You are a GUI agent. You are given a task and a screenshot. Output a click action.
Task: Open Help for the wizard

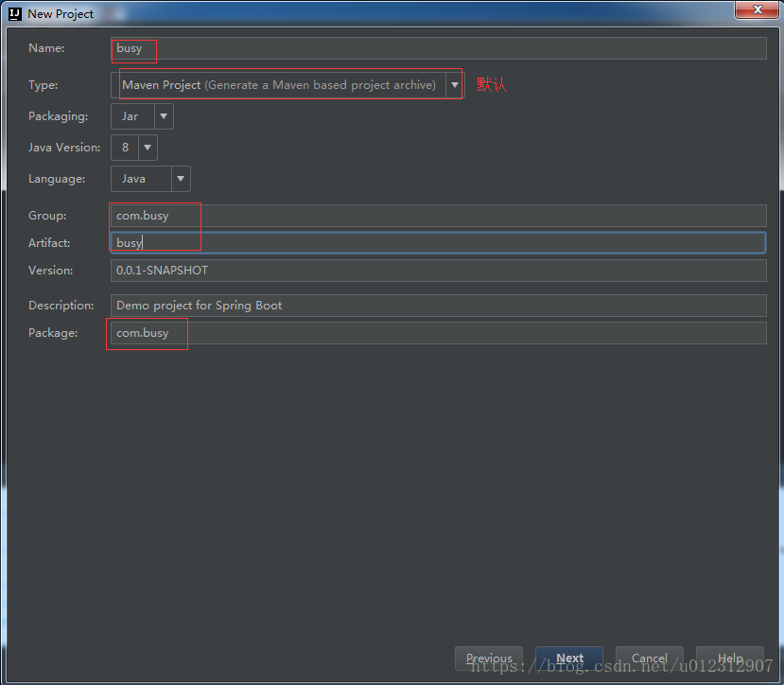pyautogui.click(x=730, y=658)
